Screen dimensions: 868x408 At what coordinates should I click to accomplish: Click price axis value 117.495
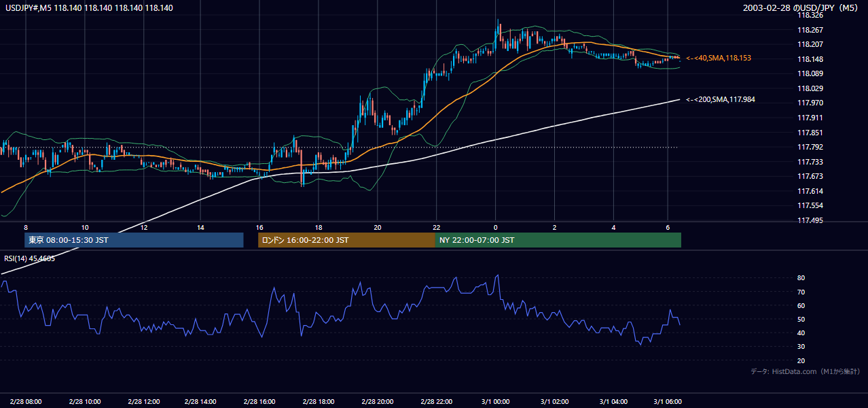pyautogui.click(x=810, y=220)
